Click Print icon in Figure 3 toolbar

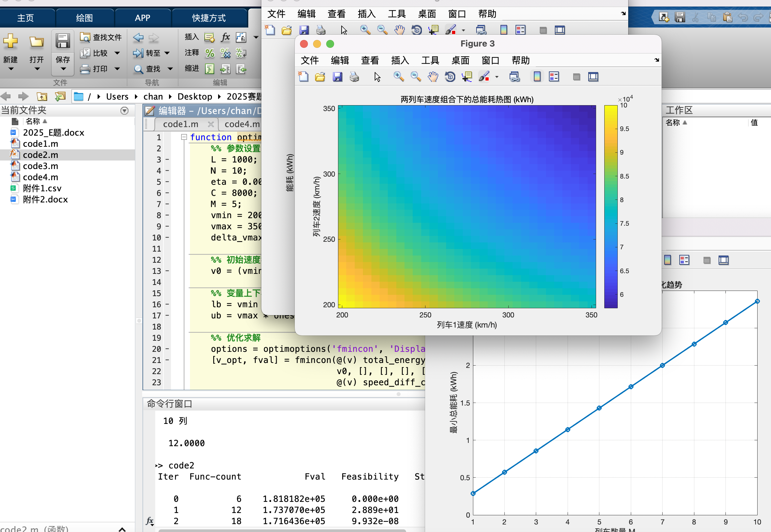[x=354, y=77]
